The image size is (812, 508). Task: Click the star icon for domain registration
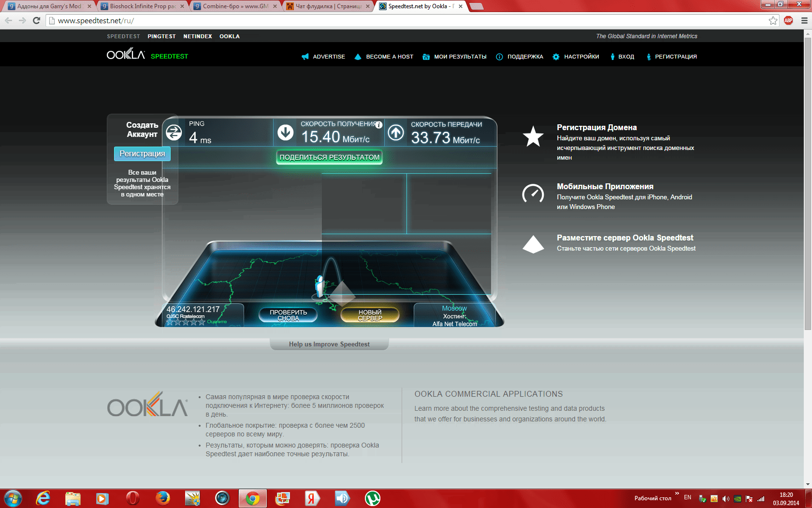533,136
